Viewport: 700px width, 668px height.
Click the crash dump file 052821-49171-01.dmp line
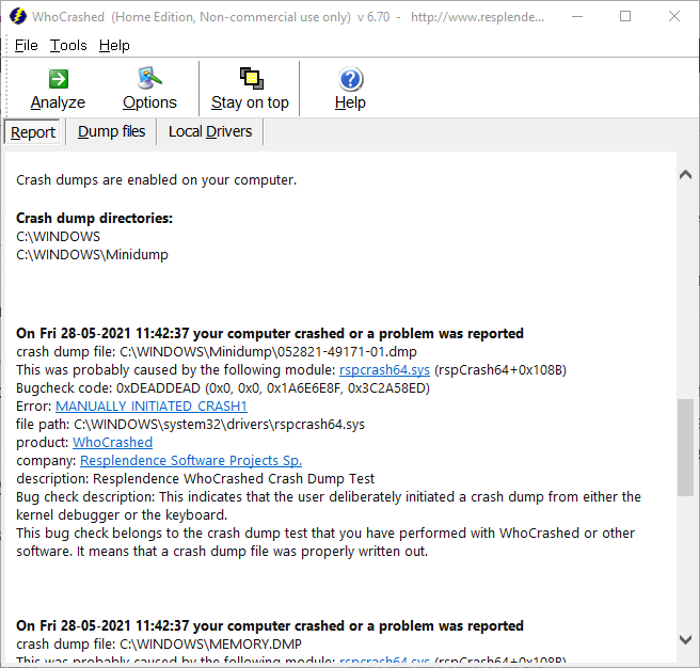217,352
